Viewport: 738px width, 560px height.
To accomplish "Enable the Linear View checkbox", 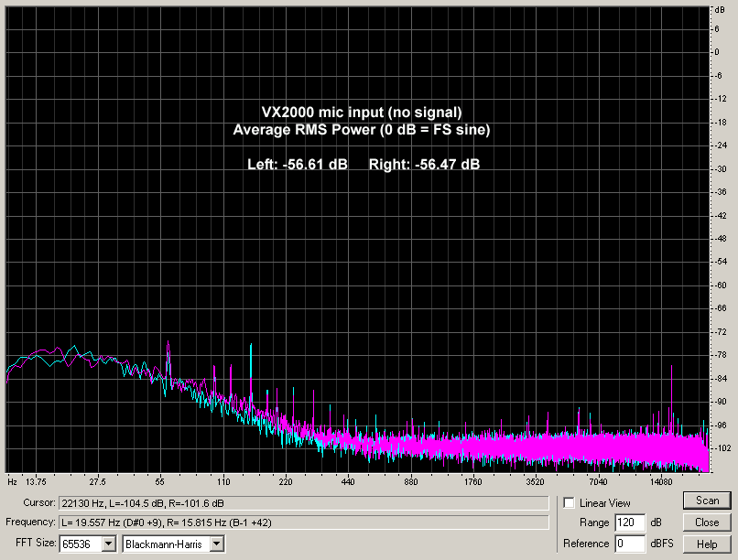I will point(569,503).
